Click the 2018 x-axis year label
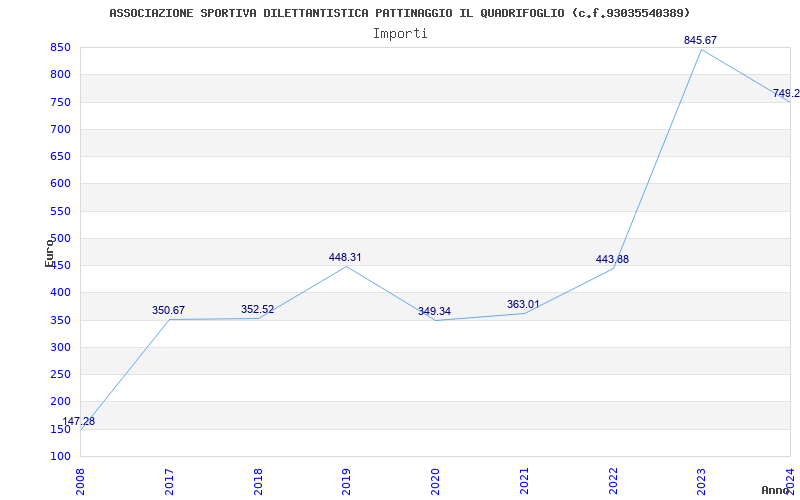The height and width of the screenshot is (500, 800). 258,481
